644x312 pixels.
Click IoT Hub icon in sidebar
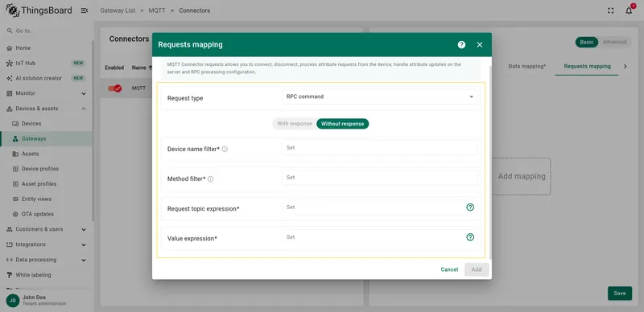click(10, 64)
